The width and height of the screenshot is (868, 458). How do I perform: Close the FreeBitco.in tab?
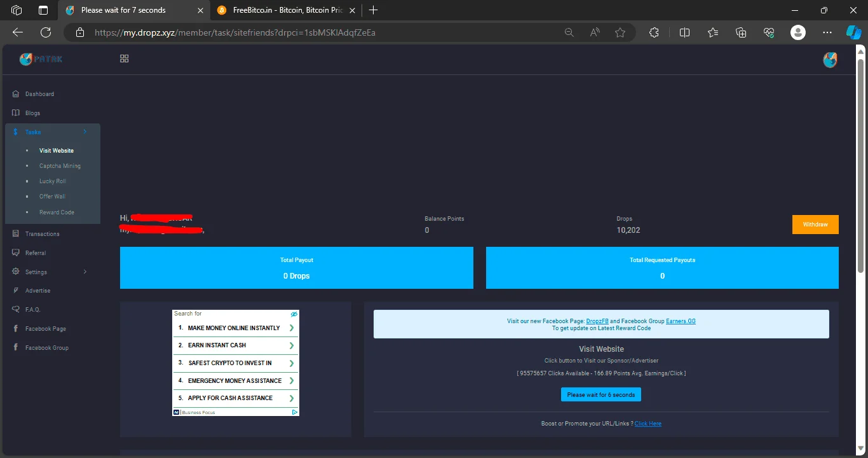[353, 10]
